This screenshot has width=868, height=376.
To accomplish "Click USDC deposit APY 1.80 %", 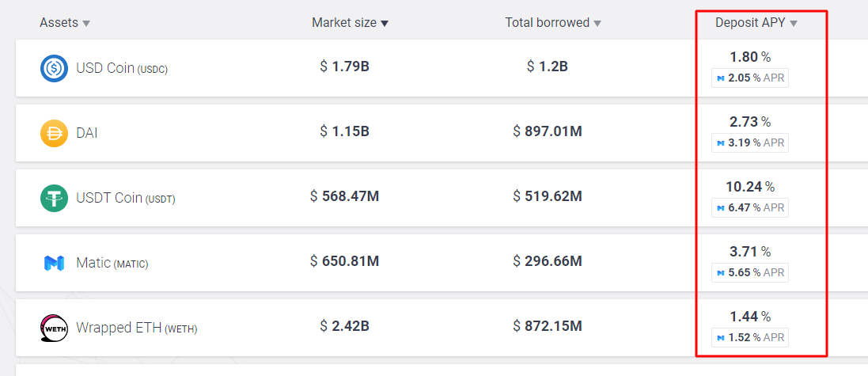I will click(750, 57).
